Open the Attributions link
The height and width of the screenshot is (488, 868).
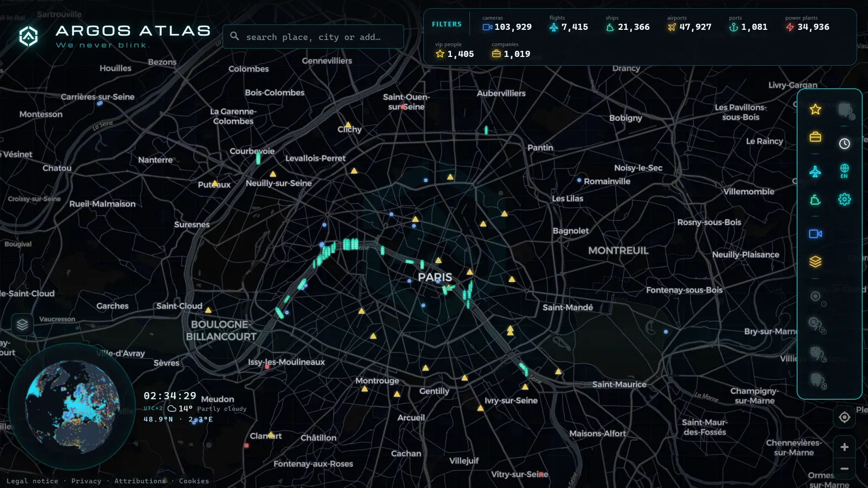click(x=140, y=481)
